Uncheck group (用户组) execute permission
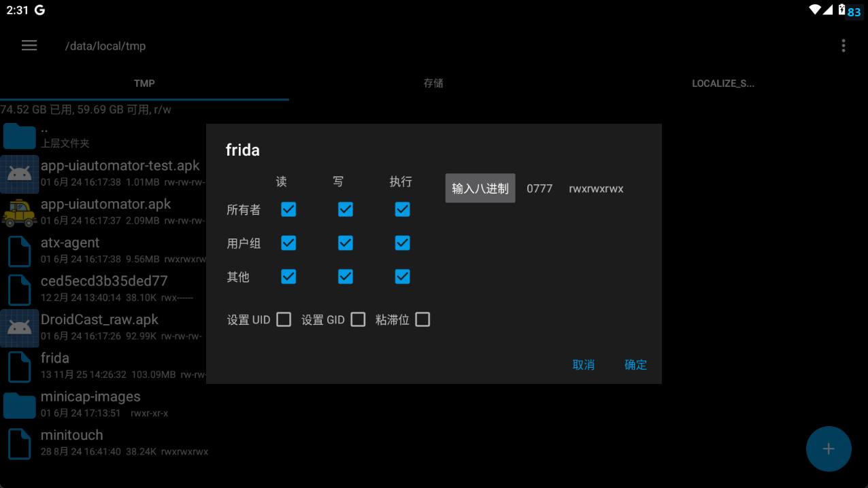The width and height of the screenshot is (868, 488). [403, 243]
